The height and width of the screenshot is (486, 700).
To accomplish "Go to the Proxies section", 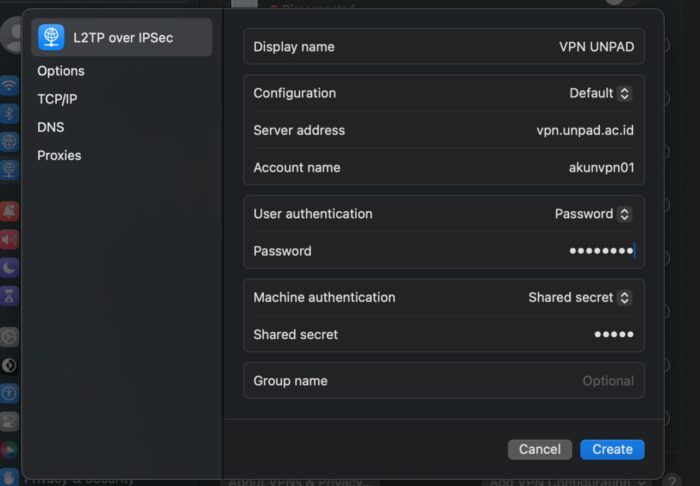I will [x=59, y=155].
